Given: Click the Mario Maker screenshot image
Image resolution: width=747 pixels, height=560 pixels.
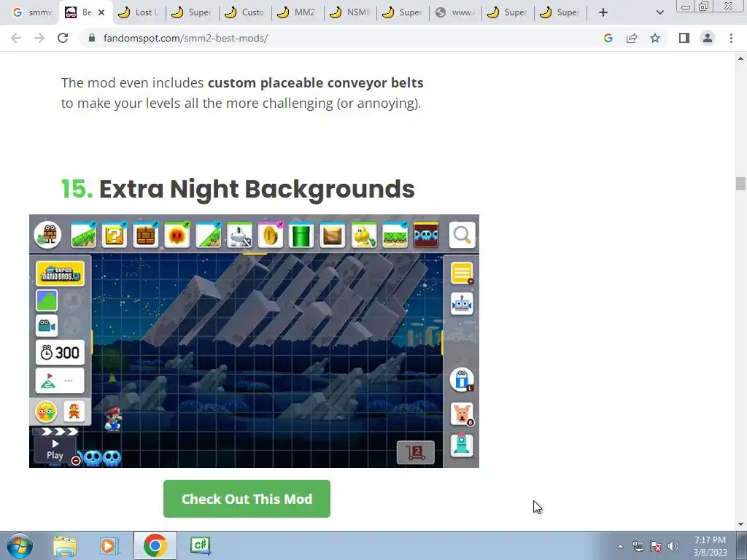Looking at the screenshot, I should click(254, 341).
